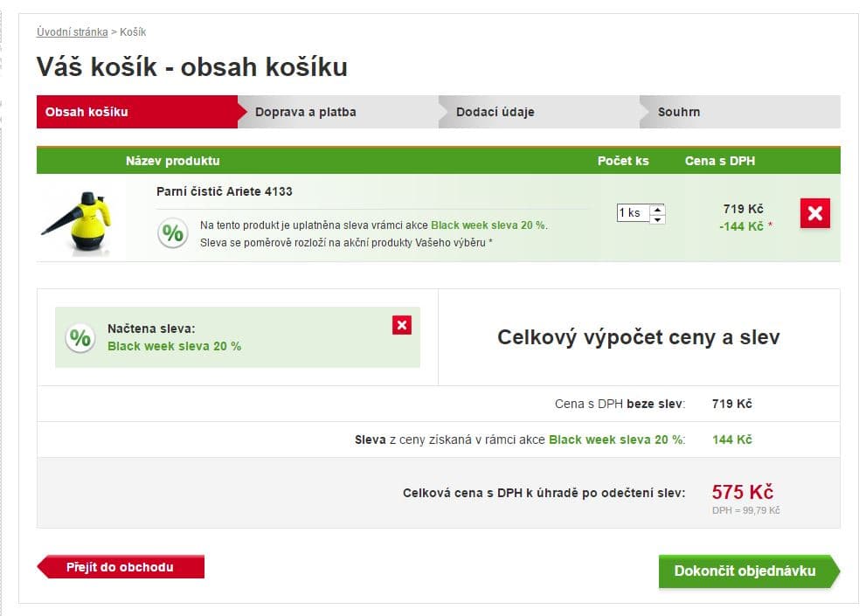
Task: Click the Sleva se poměrově rozloží note
Action: click(x=346, y=243)
